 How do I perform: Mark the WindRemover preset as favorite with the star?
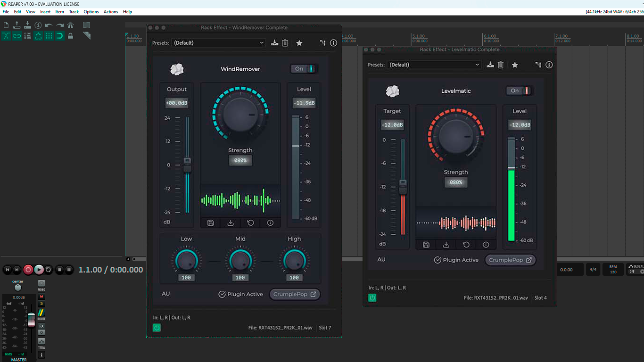click(299, 43)
